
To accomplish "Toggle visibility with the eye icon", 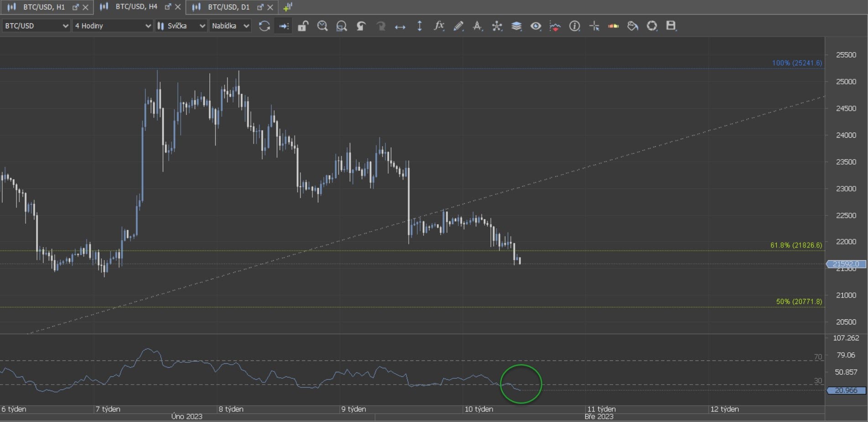I will pyautogui.click(x=536, y=26).
